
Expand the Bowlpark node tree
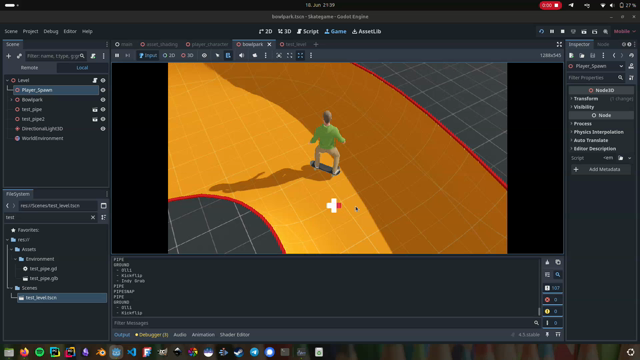[11, 100]
